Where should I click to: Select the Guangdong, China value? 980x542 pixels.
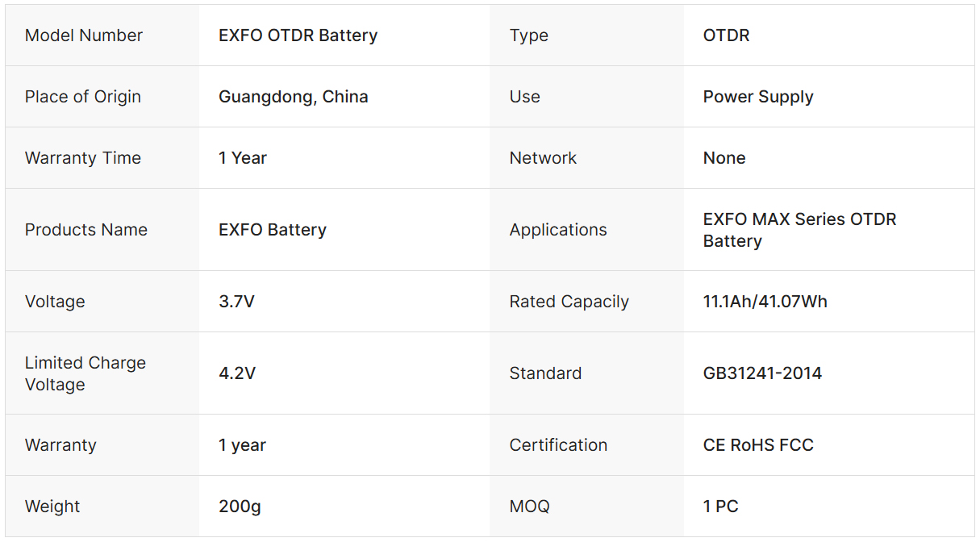coord(294,97)
